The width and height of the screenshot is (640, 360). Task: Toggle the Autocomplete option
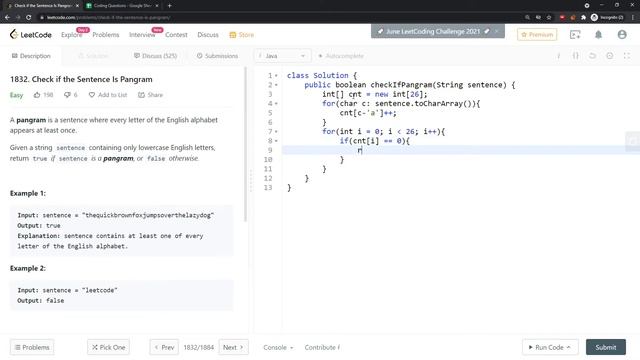pos(341,56)
